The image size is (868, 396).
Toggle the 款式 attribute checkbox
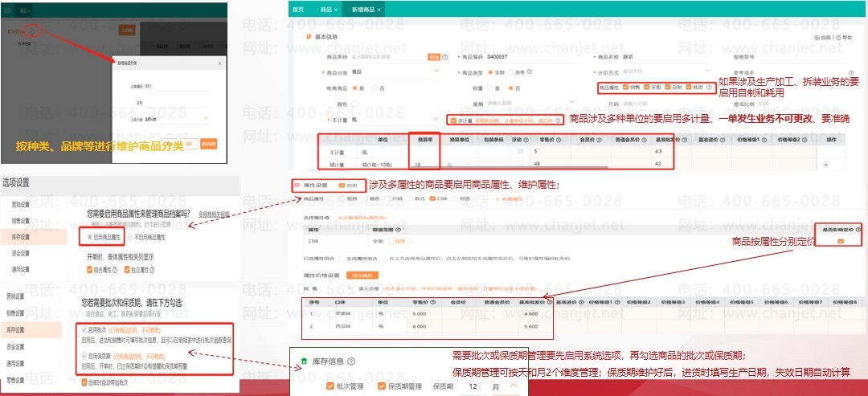[x=409, y=198]
